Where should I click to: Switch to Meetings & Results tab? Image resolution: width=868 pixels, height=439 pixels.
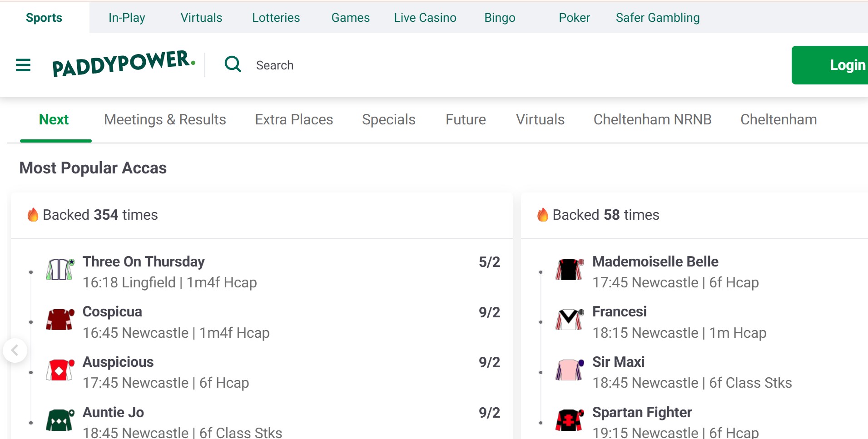[165, 119]
